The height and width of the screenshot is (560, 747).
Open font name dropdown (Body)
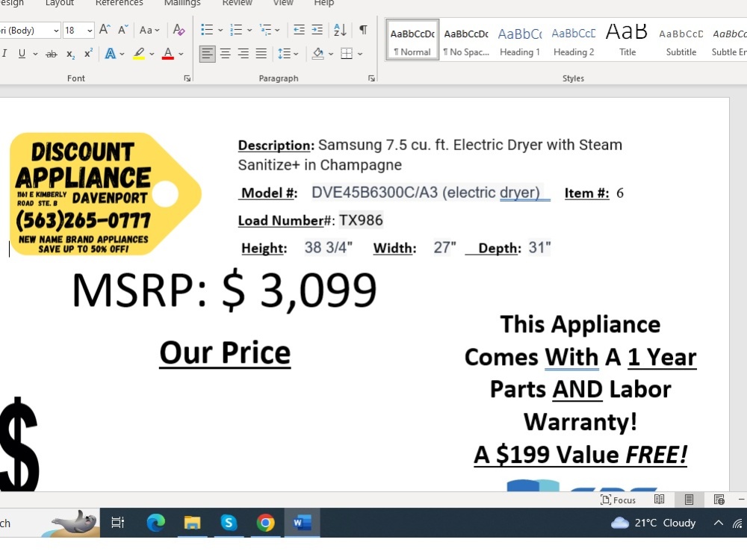pos(56,31)
